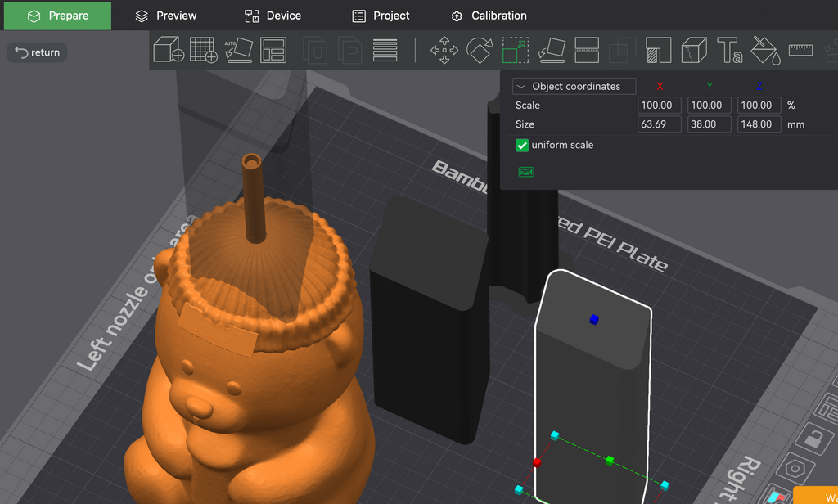
Task: Open plate settings hexagon icon
Action: (x=795, y=468)
